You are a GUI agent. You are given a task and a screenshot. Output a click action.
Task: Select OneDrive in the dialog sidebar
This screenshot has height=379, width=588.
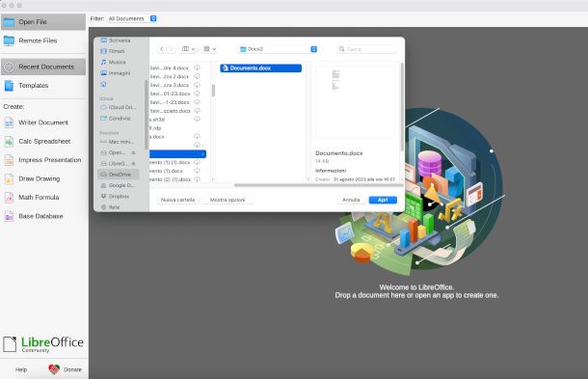(119, 175)
